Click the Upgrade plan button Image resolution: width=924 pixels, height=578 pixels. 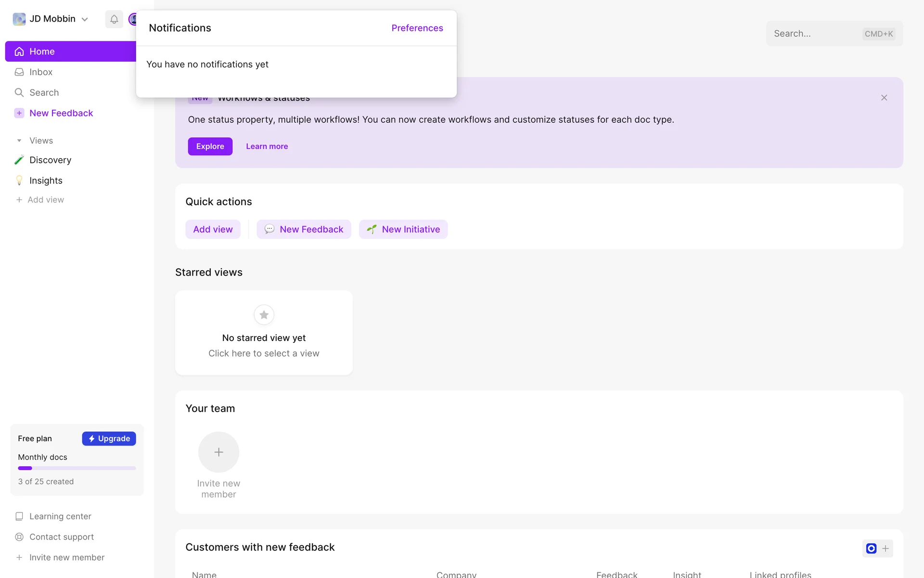click(x=109, y=439)
